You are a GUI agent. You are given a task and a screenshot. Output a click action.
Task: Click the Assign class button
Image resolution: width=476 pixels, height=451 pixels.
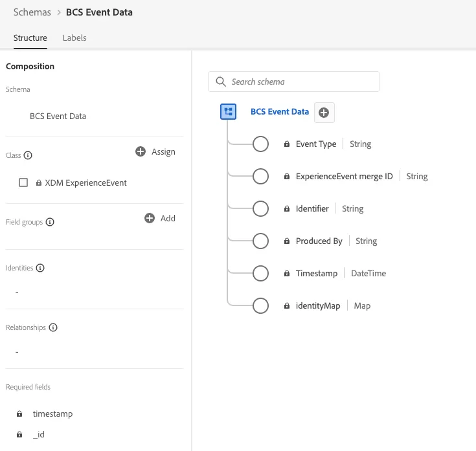click(x=155, y=151)
